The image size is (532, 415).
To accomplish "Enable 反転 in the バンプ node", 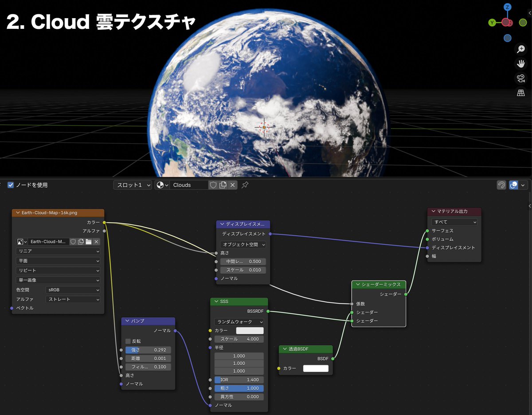I will 128,341.
